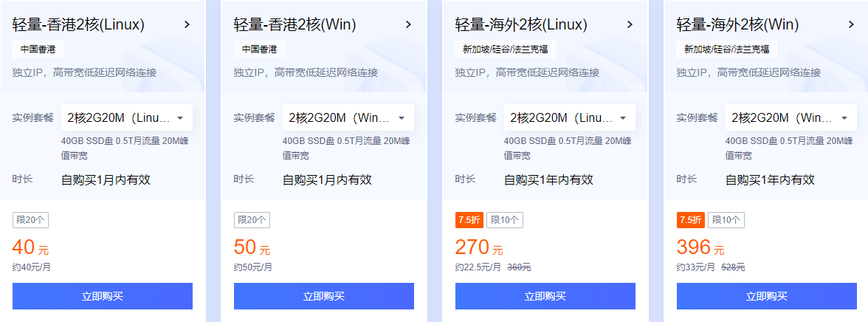Click 7.5折 discount badge on 270元 card
Screen dimensions: 868x322
(x=469, y=220)
